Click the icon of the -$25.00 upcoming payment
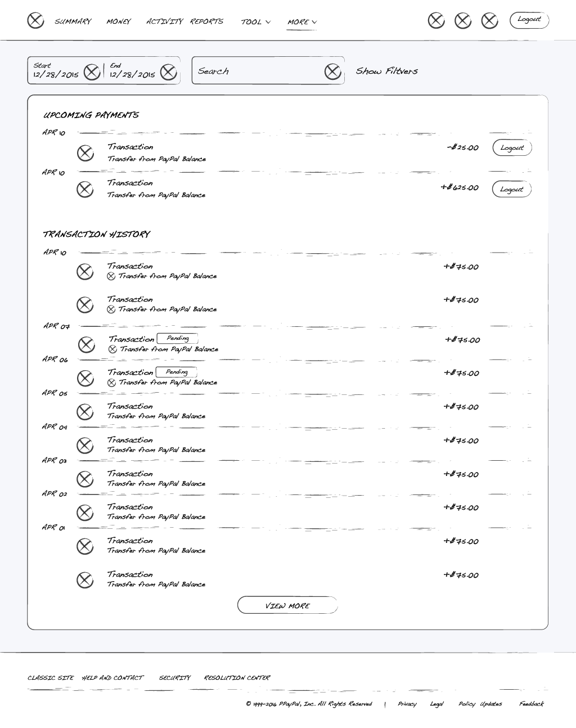This screenshot has width=576, height=728. tap(85, 152)
